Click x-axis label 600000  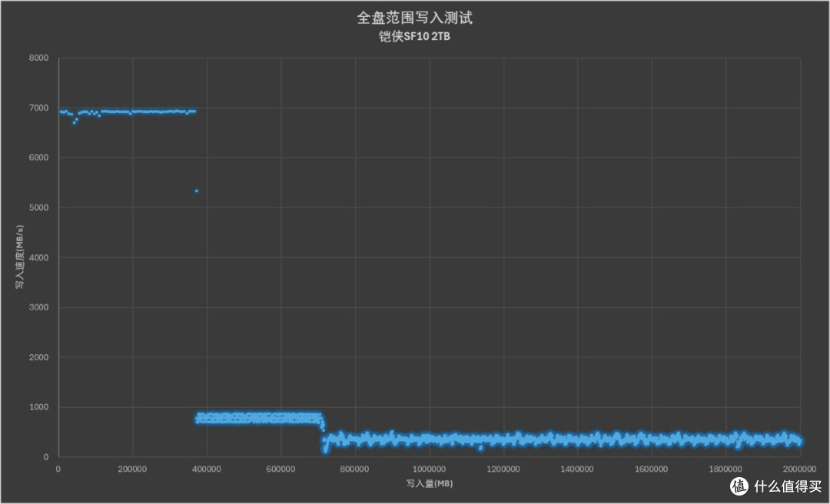(x=281, y=469)
